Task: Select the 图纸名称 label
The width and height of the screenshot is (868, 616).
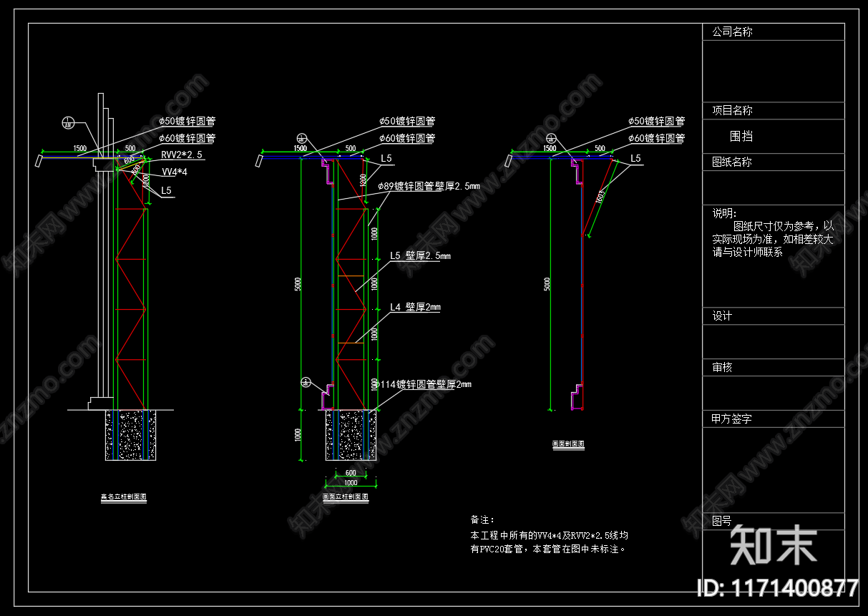Action: [x=732, y=162]
